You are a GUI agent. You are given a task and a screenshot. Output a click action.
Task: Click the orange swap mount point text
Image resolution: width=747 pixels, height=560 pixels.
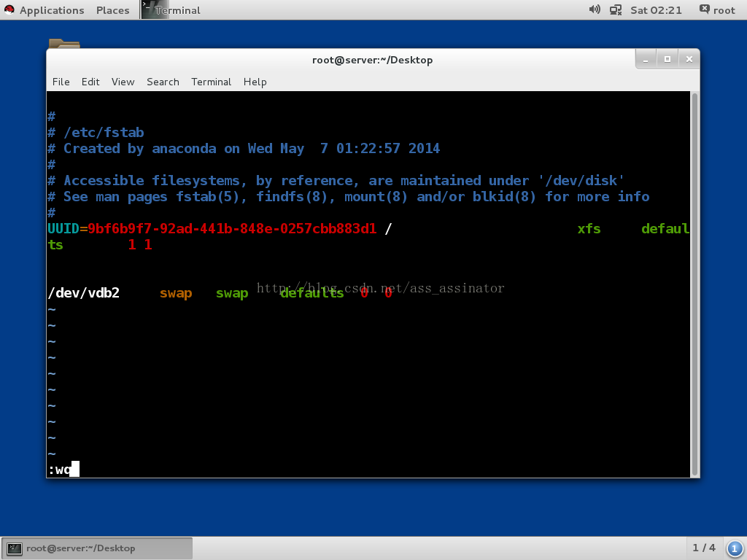pyautogui.click(x=176, y=293)
